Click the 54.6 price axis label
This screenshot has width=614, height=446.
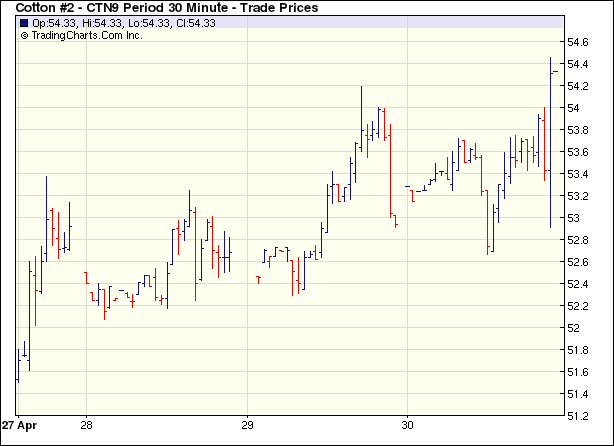point(579,42)
